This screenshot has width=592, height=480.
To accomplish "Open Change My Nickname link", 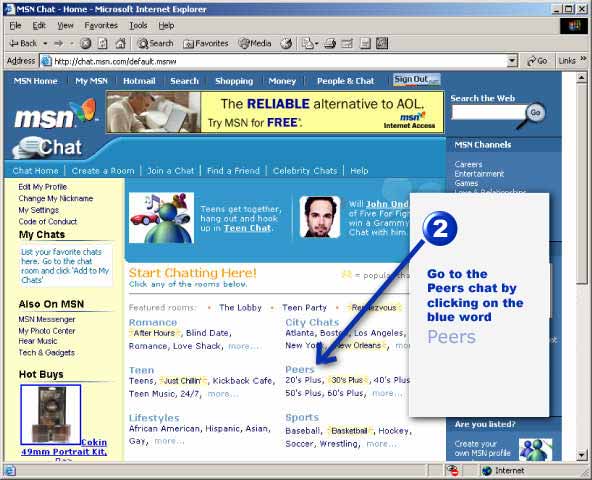I will 56,198.
